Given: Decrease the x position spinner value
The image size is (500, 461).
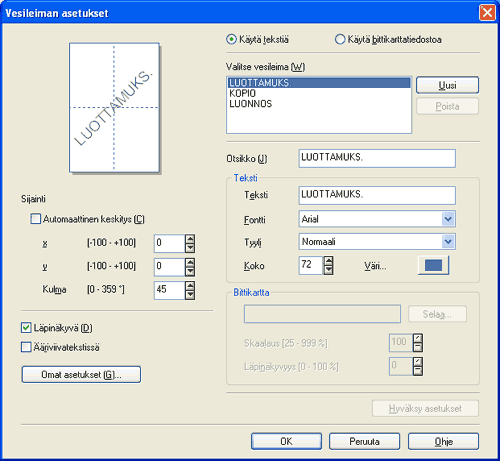Looking at the screenshot, I should (x=190, y=248).
